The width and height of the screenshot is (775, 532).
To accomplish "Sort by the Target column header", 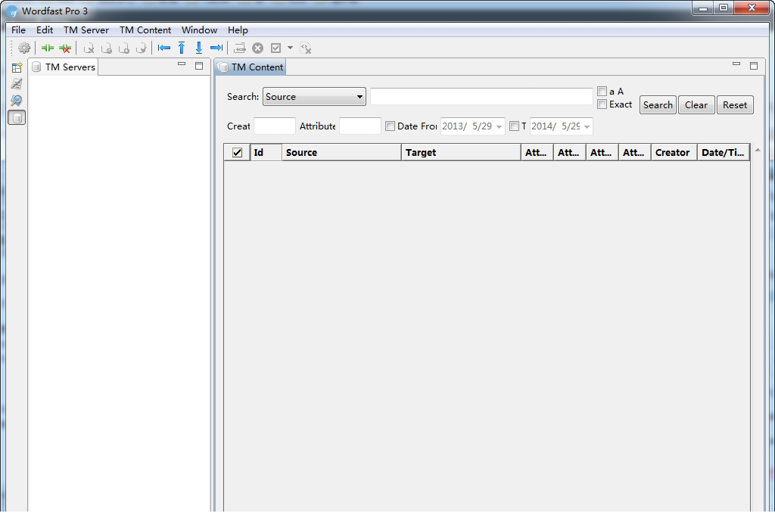I will point(461,152).
